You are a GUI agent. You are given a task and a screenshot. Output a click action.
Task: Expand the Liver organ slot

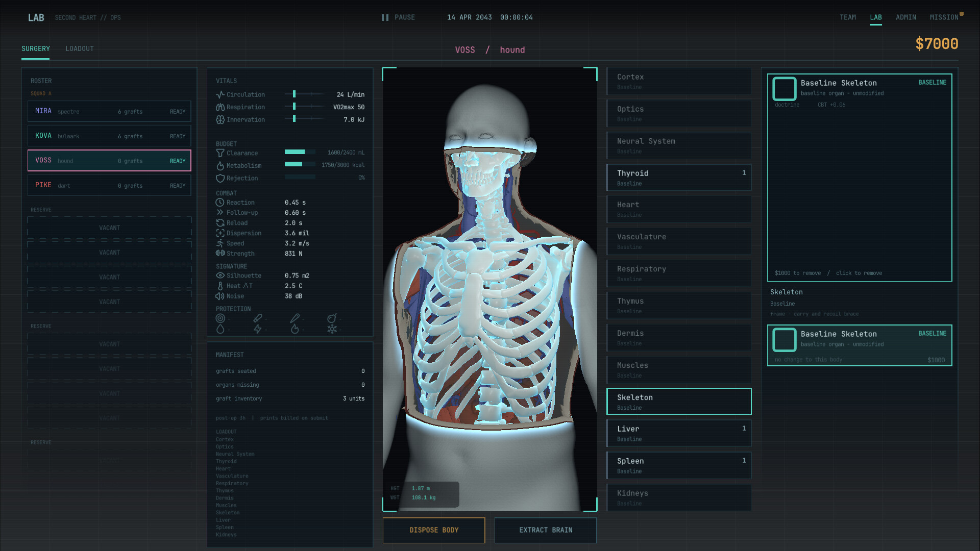coord(679,433)
